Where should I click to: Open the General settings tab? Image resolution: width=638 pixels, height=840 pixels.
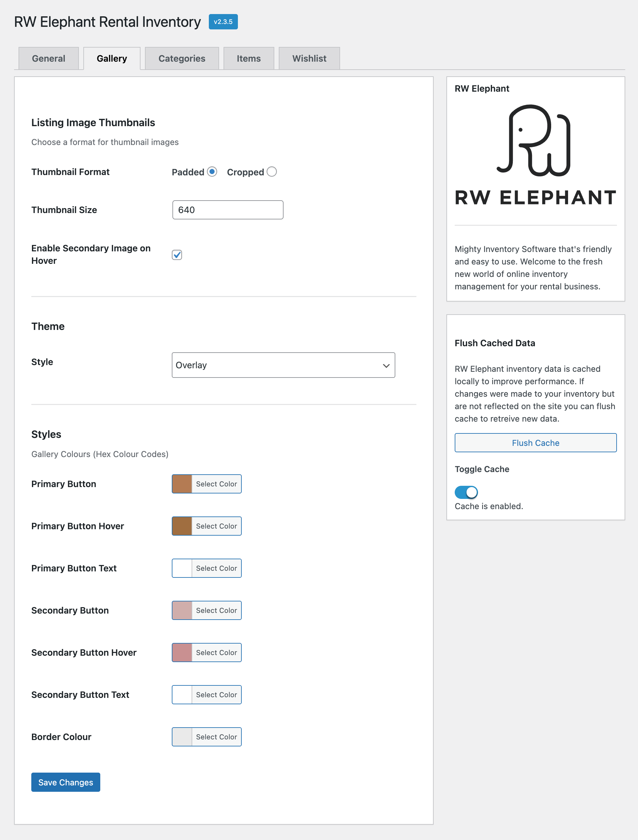(49, 58)
